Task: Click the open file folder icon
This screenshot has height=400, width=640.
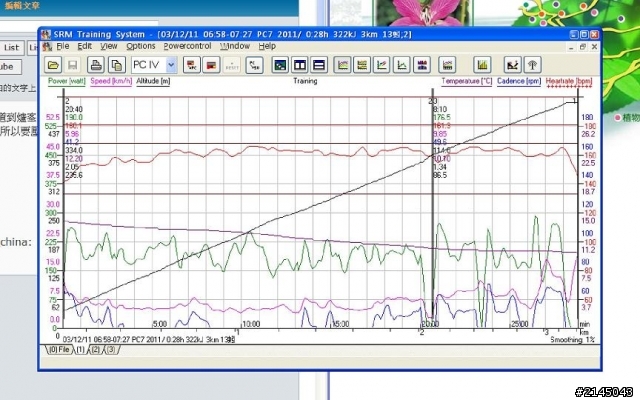Action: (54, 64)
